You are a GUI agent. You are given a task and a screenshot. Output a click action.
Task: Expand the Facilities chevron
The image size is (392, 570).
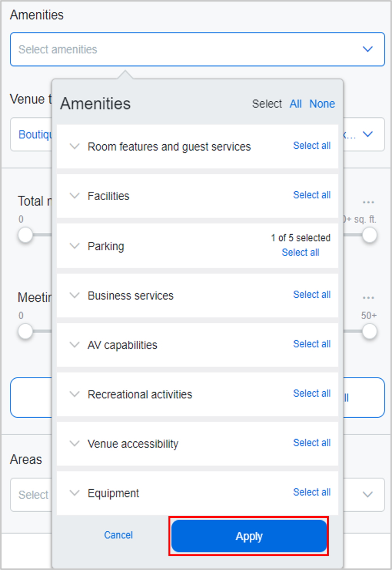tap(75, 196)
